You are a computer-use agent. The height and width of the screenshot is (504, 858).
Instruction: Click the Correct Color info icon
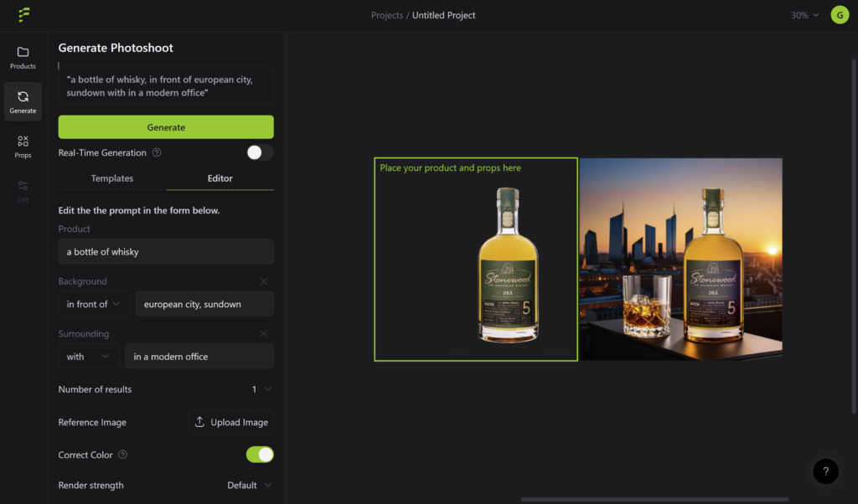click(x=123, y=455)
